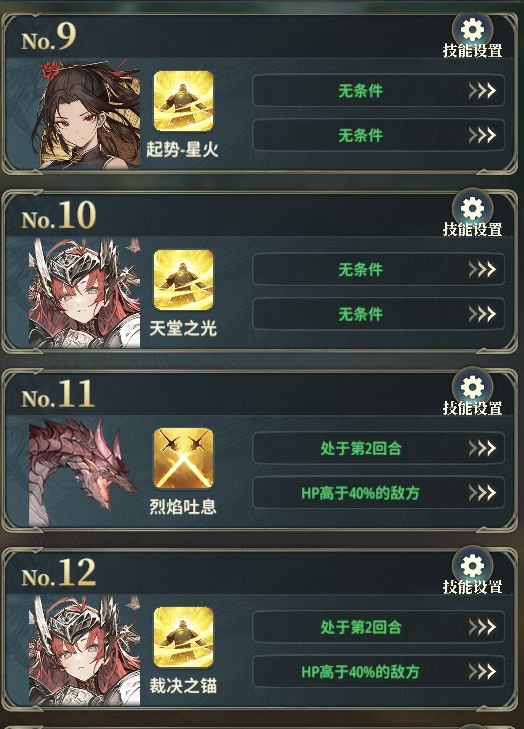
Task: Open HP高于40%的敌方 condition in No.11
Action: click(378, 492)
